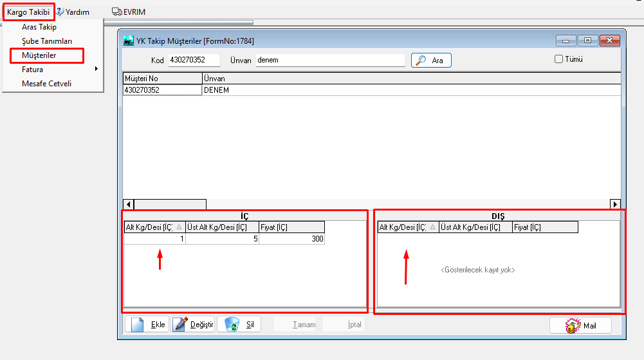Viewport: 644px width, 360px height.
Task: Enable the Tümü checkbox
Action: tap(558, 59)
